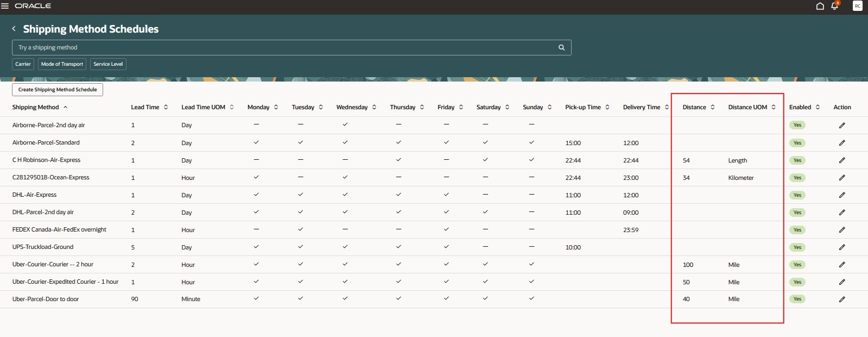Sort the Enabled column
The width and height of the screenshot is (868, 337).
point(818,107)
